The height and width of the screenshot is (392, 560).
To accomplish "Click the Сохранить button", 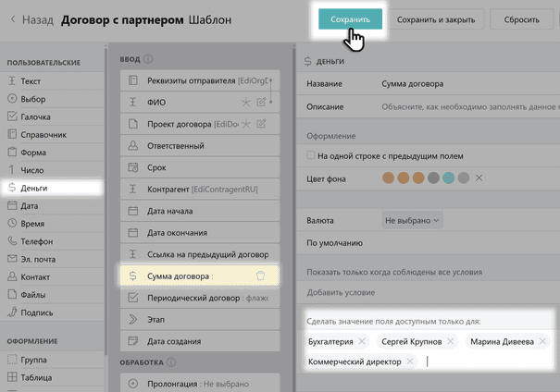I will 350,19.
